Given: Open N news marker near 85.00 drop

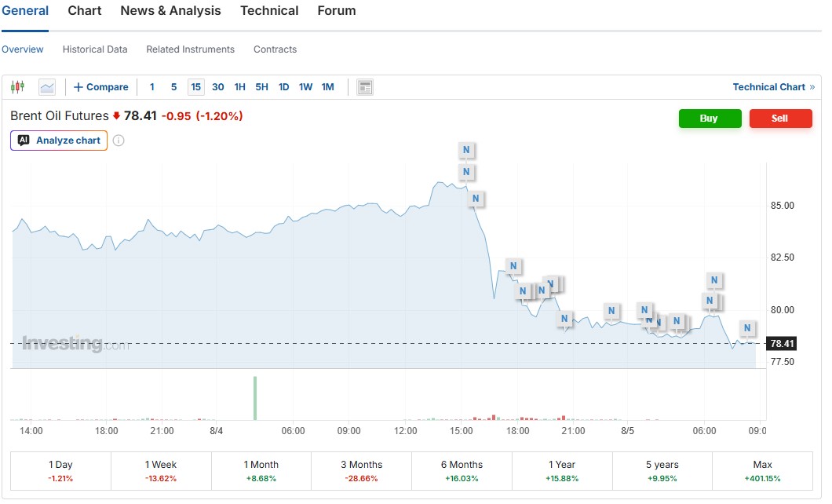Looking at the screenshot, I should coord(476,199).
